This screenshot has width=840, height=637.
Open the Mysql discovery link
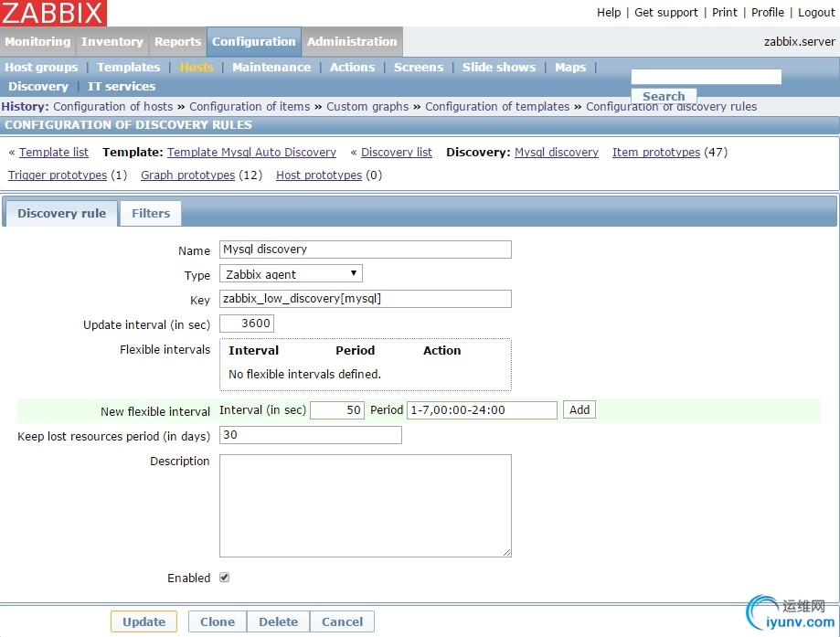557,152
